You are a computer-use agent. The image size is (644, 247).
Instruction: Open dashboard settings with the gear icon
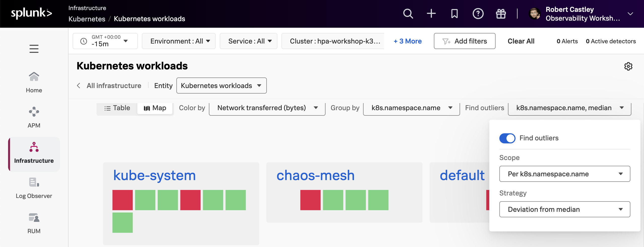[x=628, y=66]
